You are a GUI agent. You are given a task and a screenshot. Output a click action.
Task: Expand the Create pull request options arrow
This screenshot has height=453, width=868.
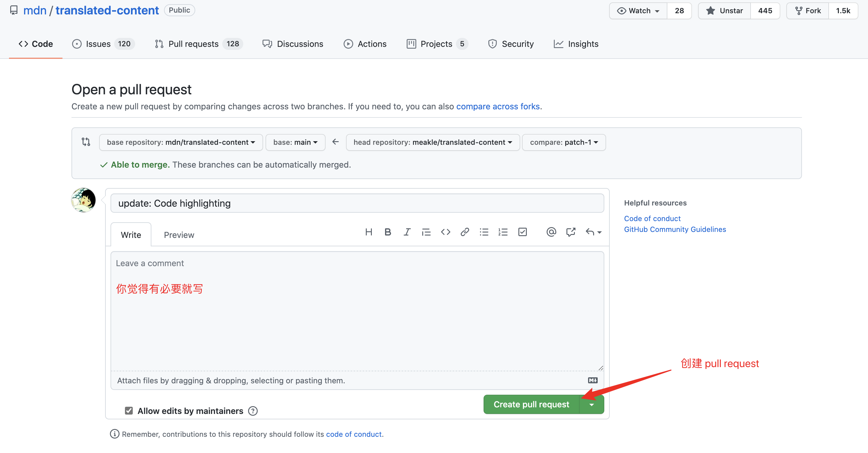tap(592, 404)
